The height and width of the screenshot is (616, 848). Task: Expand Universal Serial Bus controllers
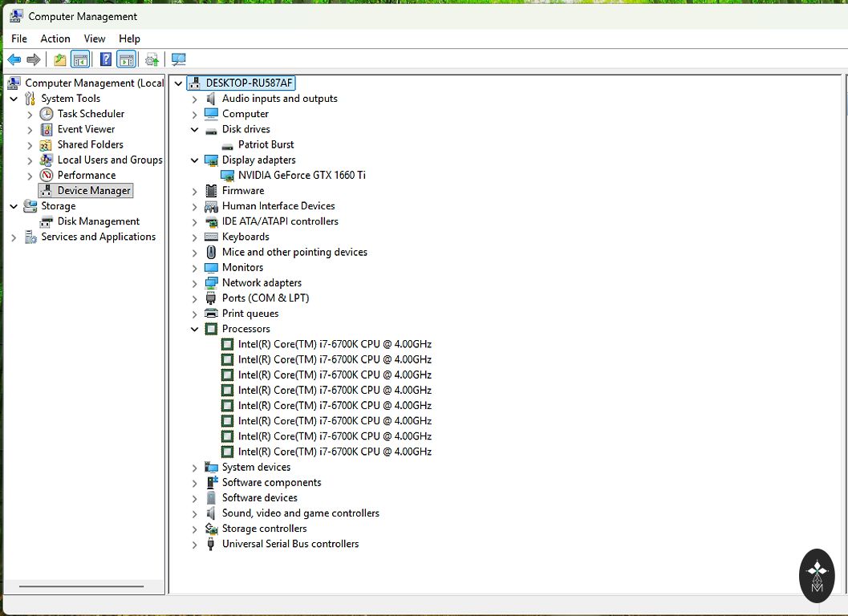coord(195,545)
